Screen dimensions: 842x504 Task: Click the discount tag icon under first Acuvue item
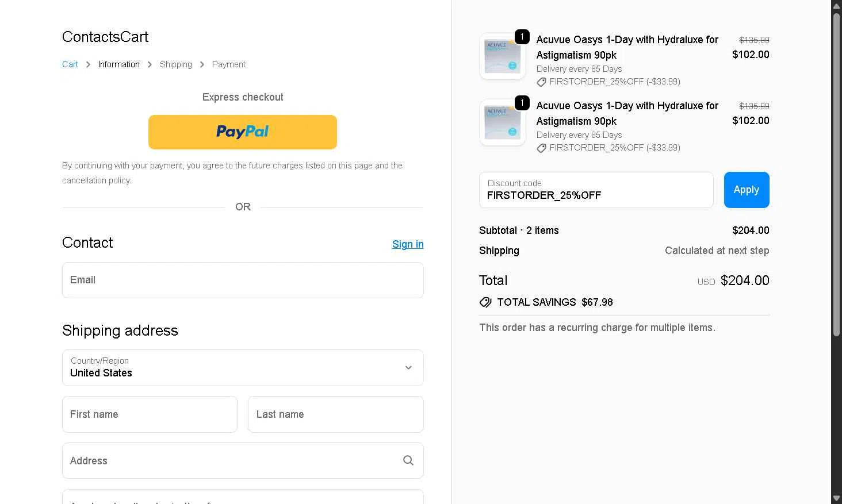pos(541,82)
